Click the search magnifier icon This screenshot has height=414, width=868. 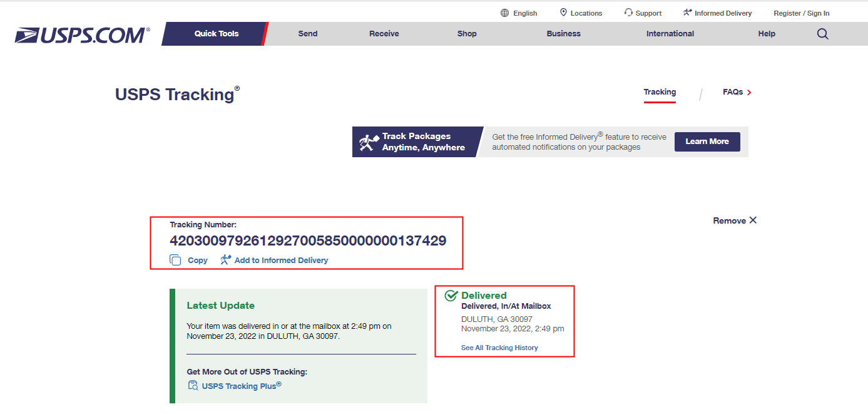(x=822, y=34)
